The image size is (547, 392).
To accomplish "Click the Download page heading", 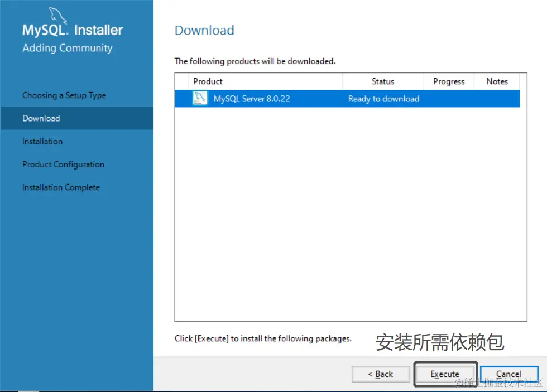I will coord(204,30).
